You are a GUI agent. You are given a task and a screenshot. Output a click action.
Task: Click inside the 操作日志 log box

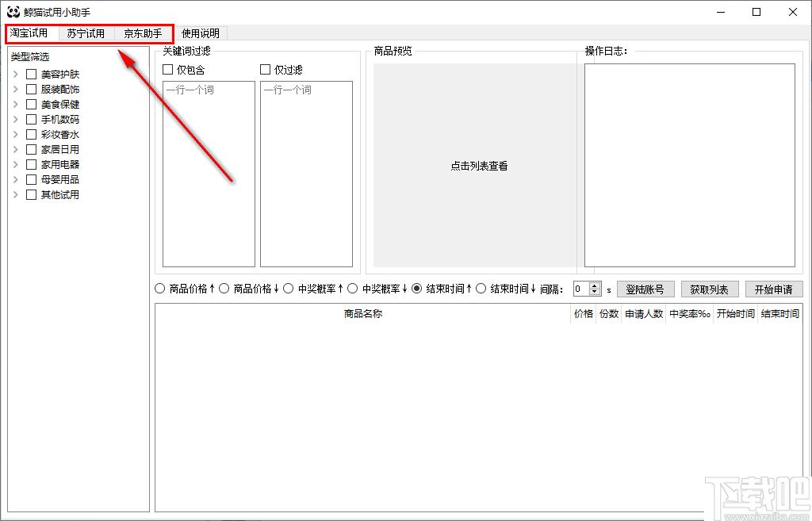point(690,165)
